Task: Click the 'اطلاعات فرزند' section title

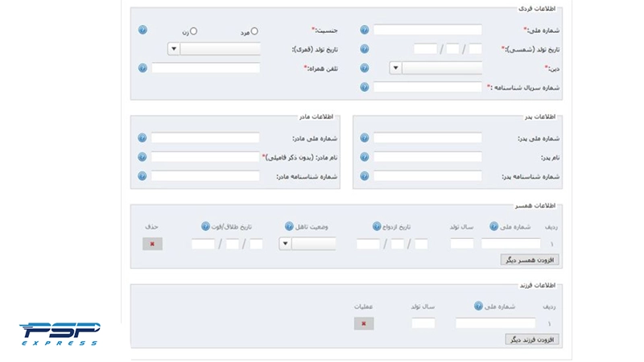Action: pyautogui.click(x=537, y=286)
